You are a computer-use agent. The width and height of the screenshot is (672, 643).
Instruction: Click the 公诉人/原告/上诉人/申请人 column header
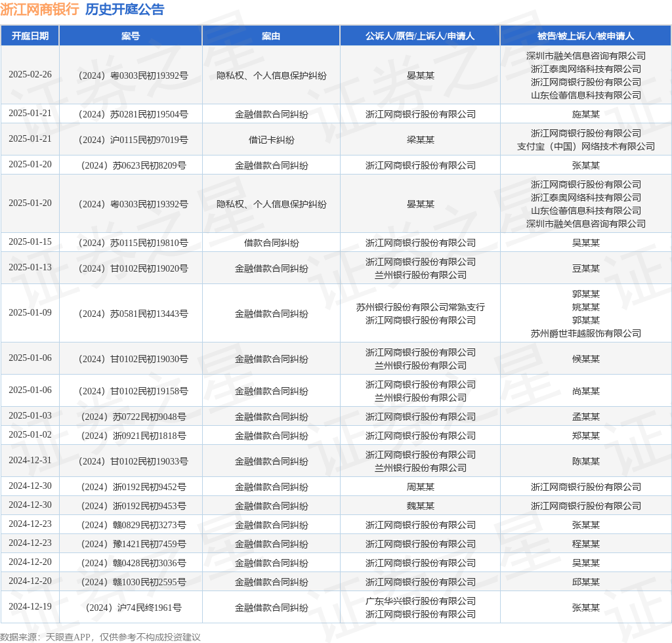click(x=420, y=36)
